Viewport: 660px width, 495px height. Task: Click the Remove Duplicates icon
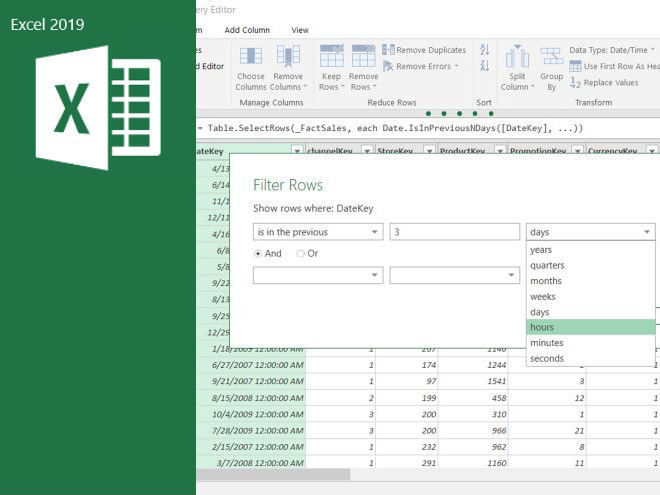(x=388, y=50)
